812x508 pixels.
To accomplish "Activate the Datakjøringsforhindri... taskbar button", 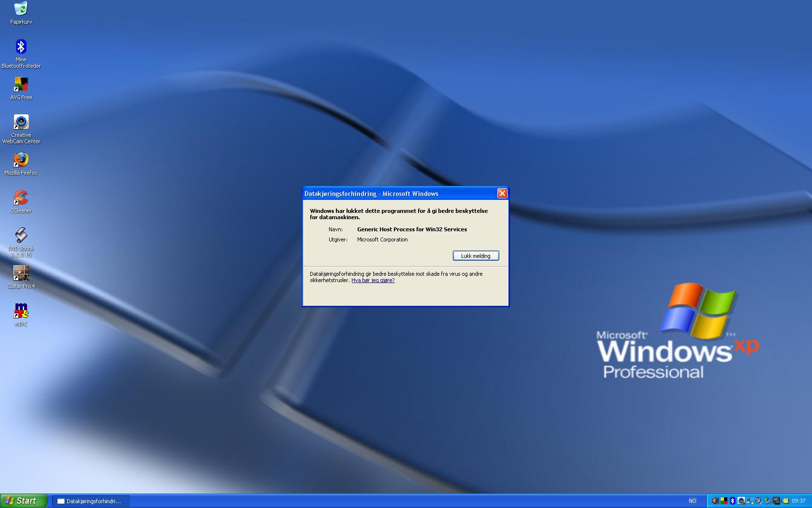I will [x=91, y=501].
